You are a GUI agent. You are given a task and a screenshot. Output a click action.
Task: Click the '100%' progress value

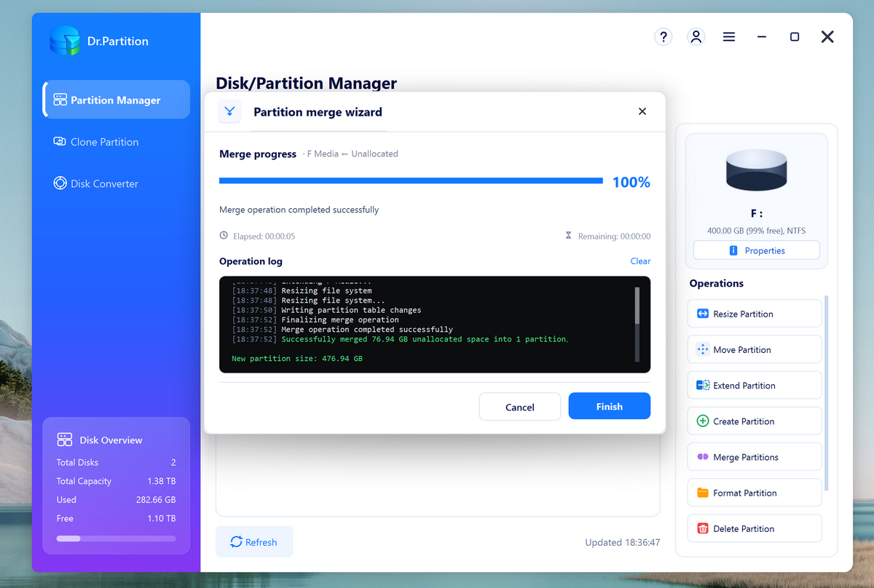click(x=631, y=182)
